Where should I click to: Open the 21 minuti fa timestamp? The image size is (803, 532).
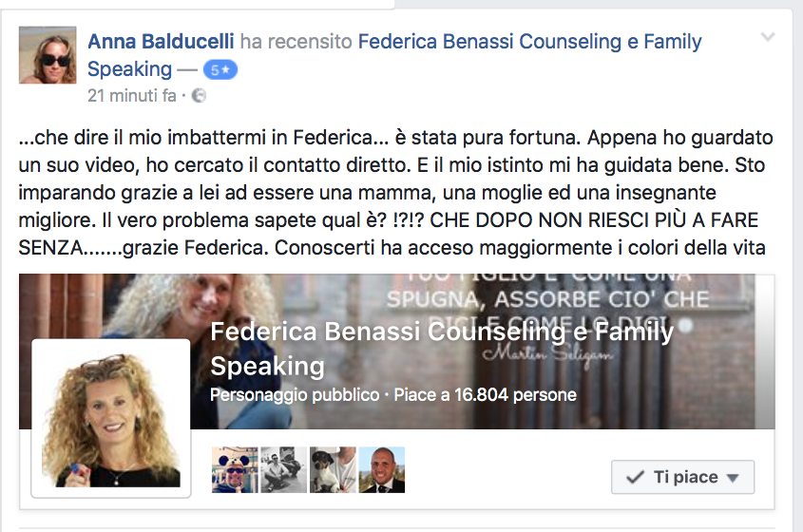[131, 96]
